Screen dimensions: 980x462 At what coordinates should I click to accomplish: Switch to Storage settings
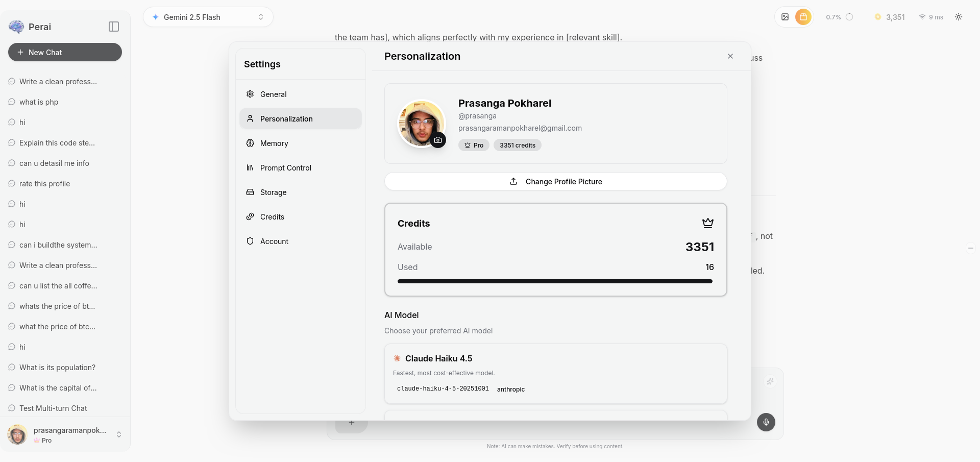301,192
